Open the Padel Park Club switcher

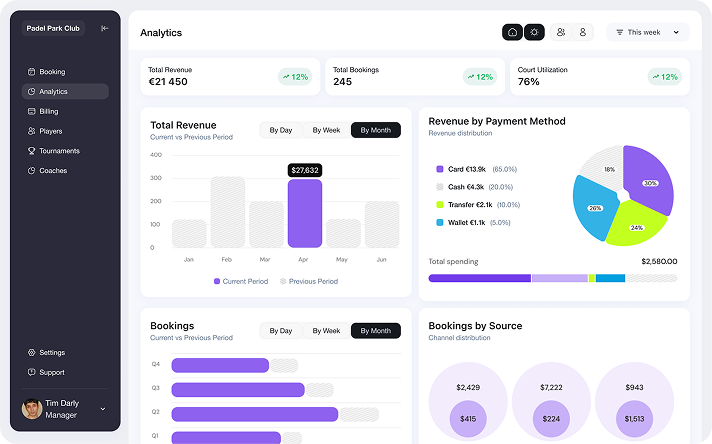[x=55, y=28]
